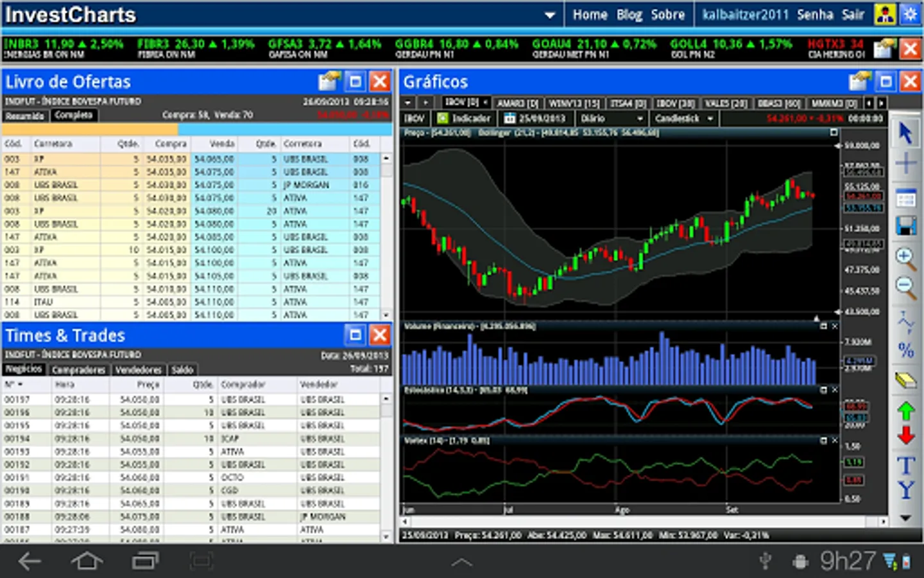Click the Livro de Ofertas scroll down arrow
Viewport: 924px width, 578px height.
coord(386,315)
